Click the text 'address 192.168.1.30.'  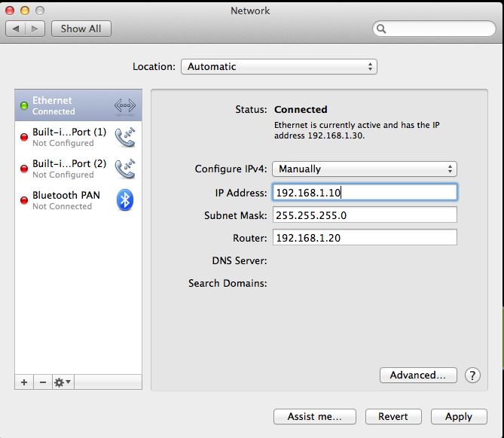pos(319,135)
